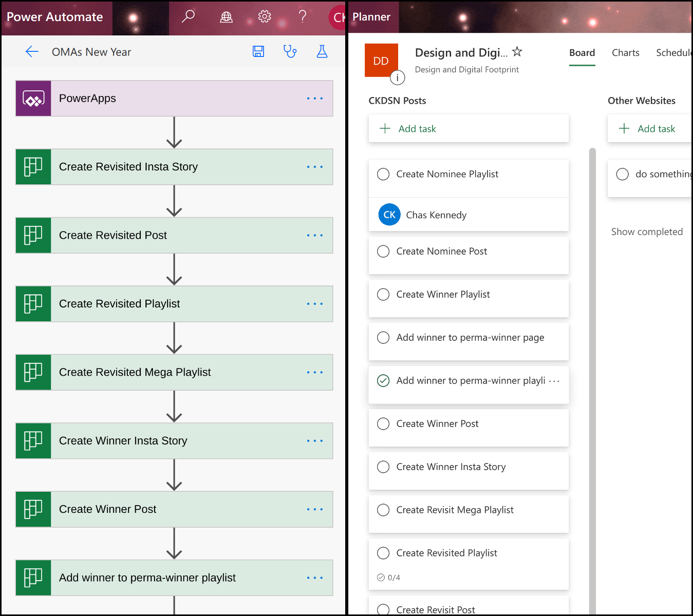Click the back arrow to leave OMAs New Year
This screenshot has width=693, height=616.
[32, 51]
